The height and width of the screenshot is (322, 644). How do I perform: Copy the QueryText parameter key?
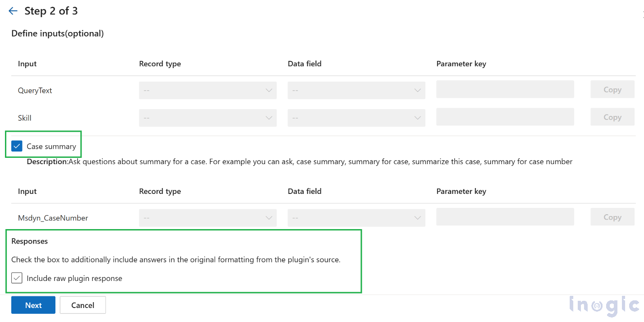[x=612, y=89]
